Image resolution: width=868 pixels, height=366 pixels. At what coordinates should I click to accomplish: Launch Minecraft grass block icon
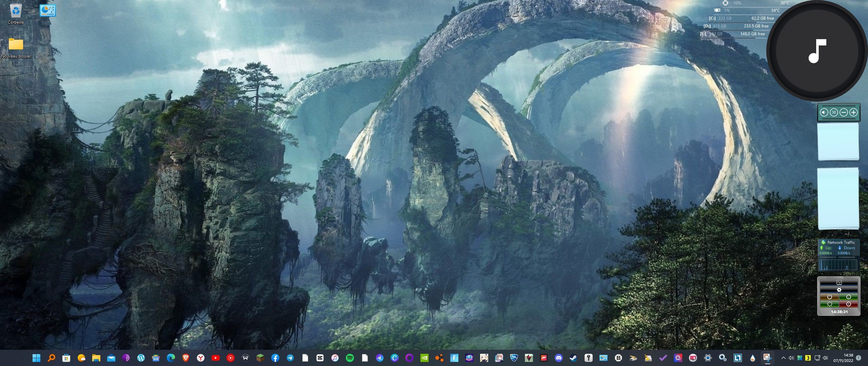[x=260, y=358]
